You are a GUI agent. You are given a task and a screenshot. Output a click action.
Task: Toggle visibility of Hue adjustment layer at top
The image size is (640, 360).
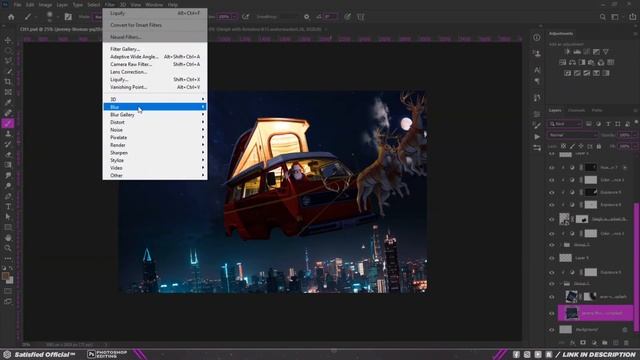coord(552,167)
